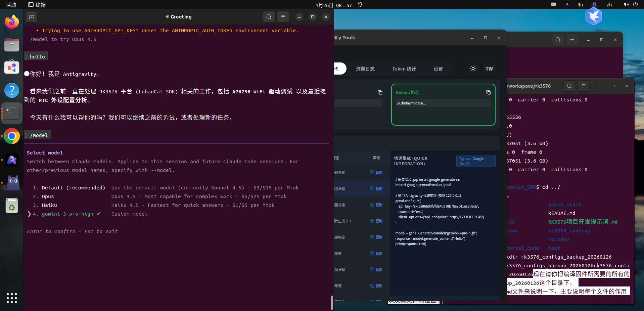The width and height of the screenshot is (644, 311).
Task: Search in the rearmost terminal window
Action: click(558, 40)
